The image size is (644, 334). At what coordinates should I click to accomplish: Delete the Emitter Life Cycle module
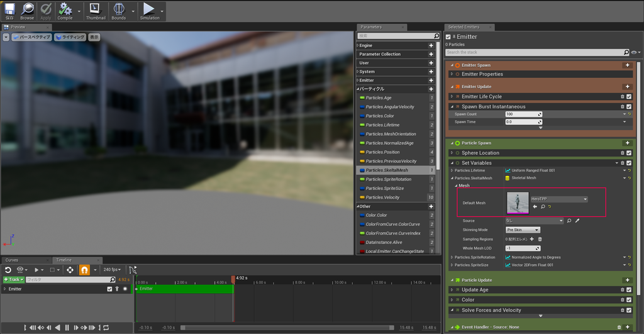pyautogui.click(x=622, y=96)
